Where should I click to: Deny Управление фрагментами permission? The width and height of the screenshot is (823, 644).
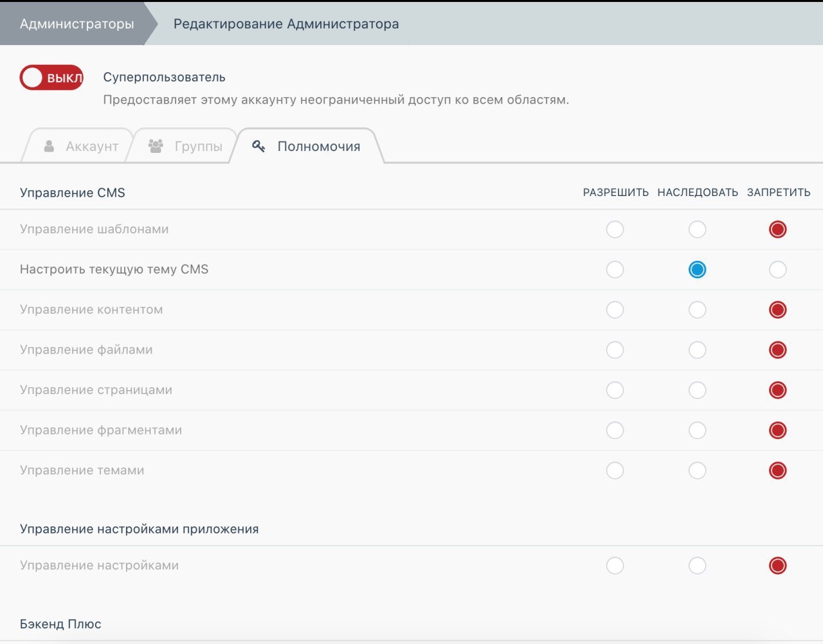(778, 431)
